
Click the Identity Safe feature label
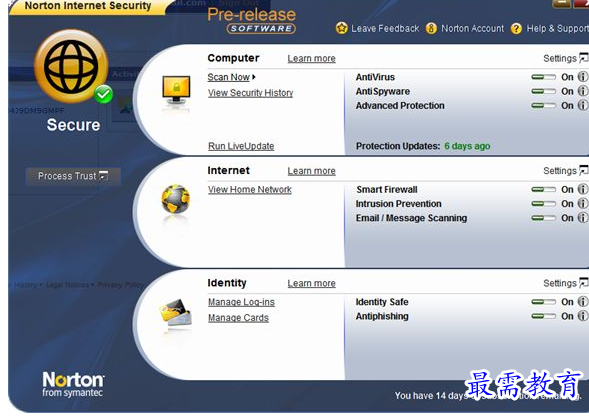382,302
